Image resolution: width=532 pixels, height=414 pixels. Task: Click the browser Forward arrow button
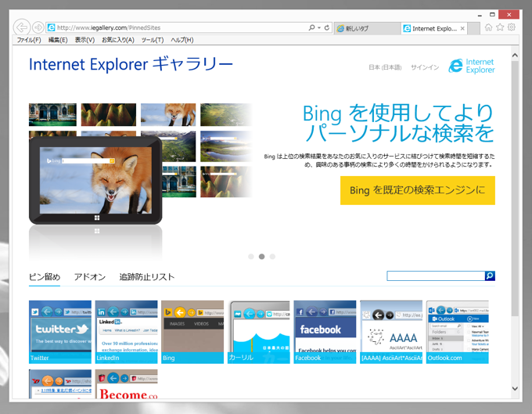click(38, 27)
